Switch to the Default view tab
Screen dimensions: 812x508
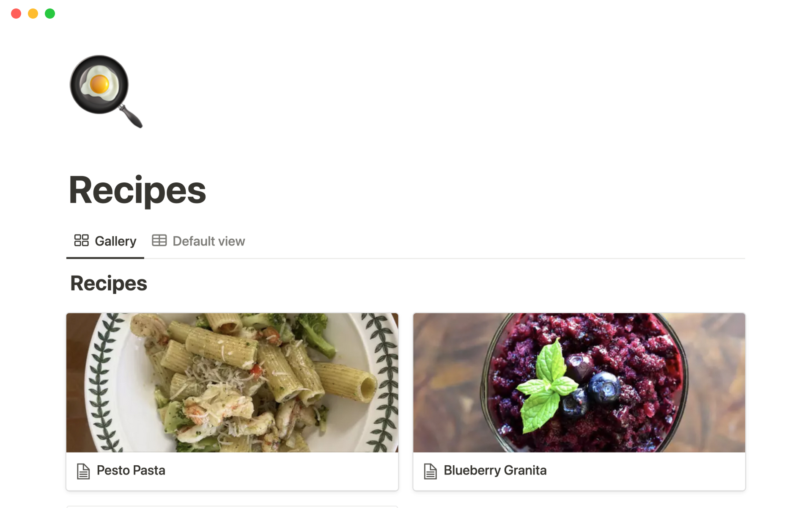pos(208,241)
